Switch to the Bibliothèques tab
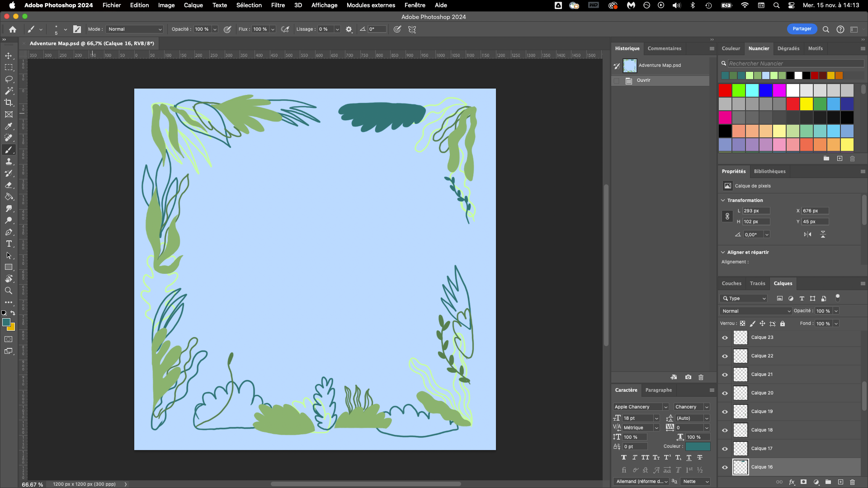 tap(769, 172)
